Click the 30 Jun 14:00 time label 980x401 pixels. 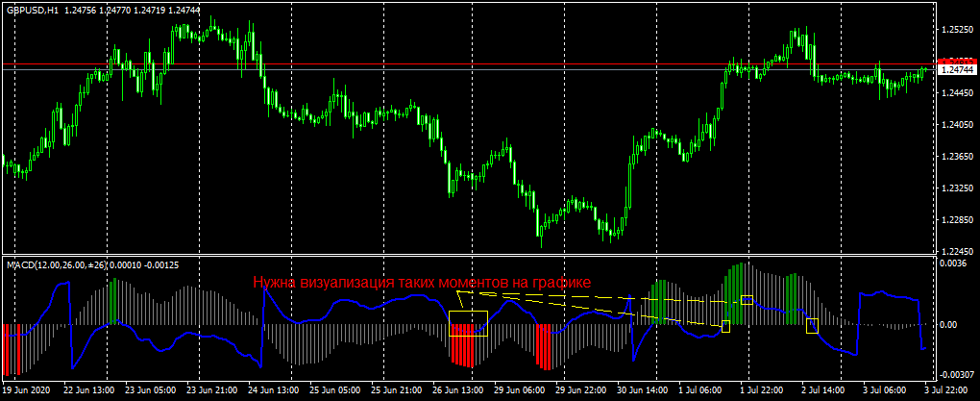point(641,389)
